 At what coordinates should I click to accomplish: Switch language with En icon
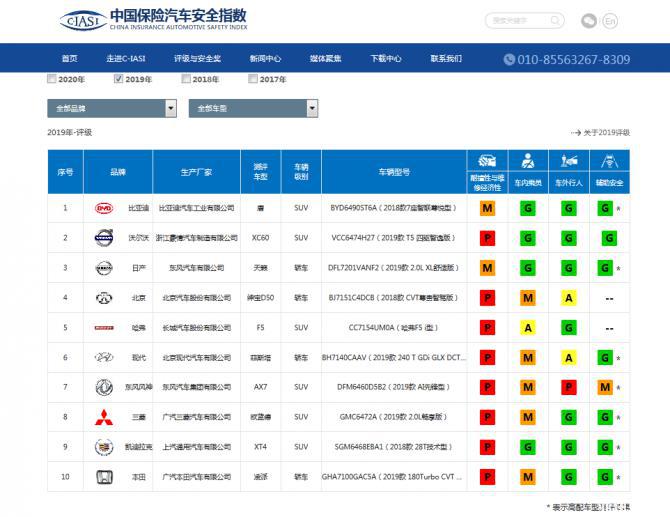pos(610,21)
